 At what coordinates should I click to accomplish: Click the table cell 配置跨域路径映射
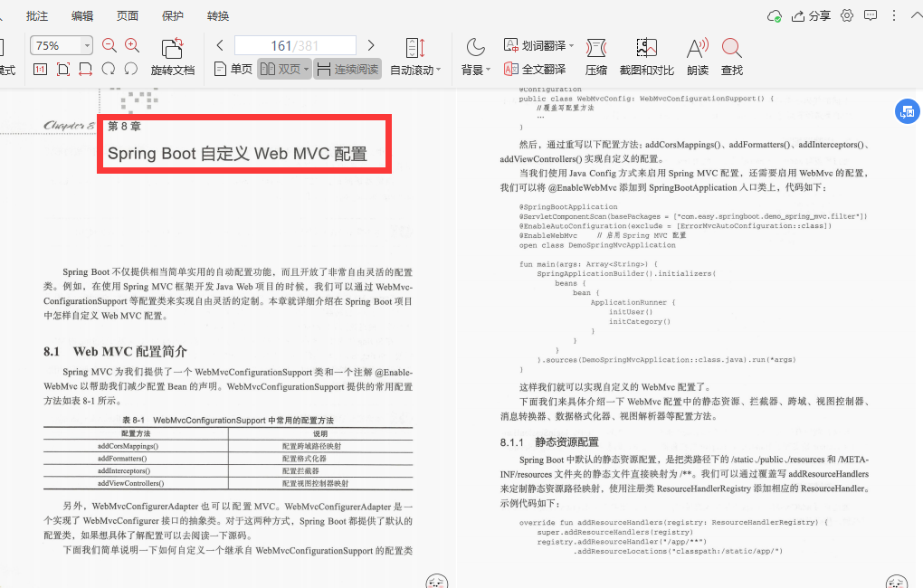click(x=311, y=446)
